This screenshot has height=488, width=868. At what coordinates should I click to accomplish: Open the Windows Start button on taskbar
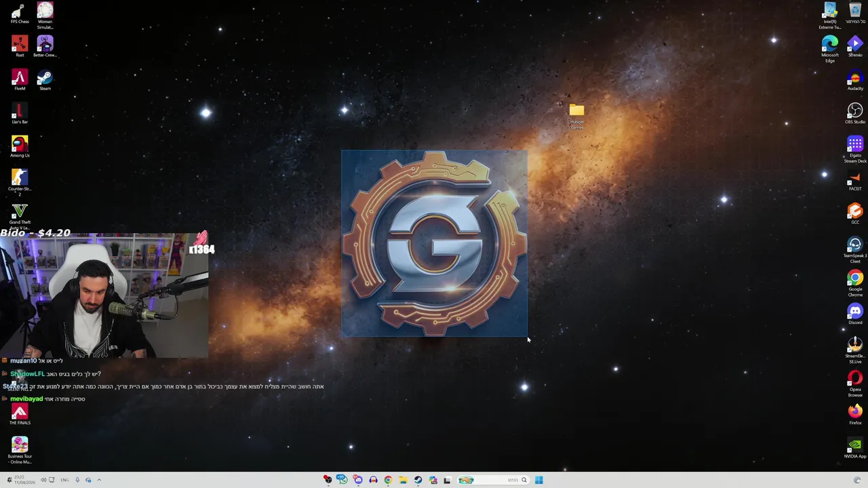tap(538, 480)
